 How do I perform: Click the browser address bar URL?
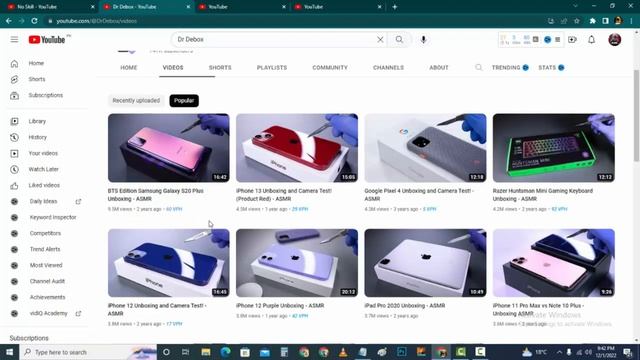click(x=96, y=21)
